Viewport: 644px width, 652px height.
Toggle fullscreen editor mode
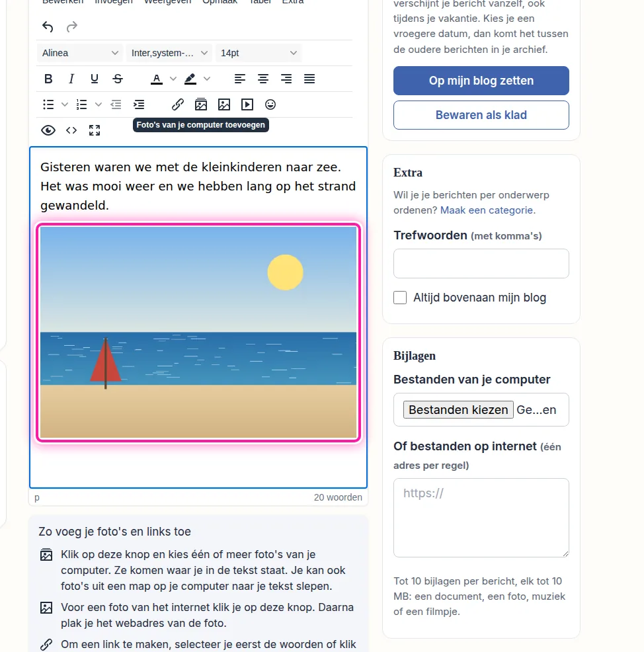coord(95,130)
